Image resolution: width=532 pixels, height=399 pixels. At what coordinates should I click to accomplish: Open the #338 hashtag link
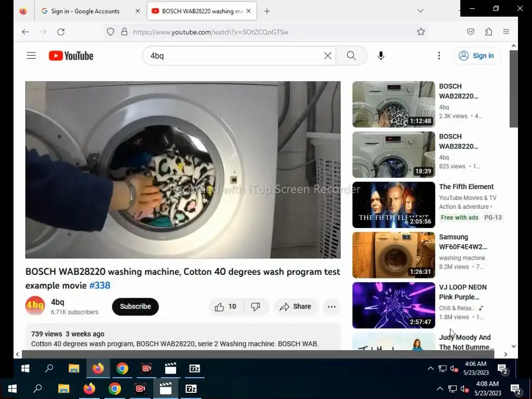[100, 285]
